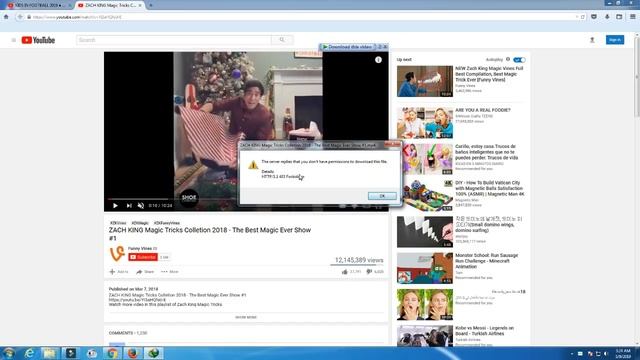
Task: Click the taskbar clock and date
Action: (623, 353)
